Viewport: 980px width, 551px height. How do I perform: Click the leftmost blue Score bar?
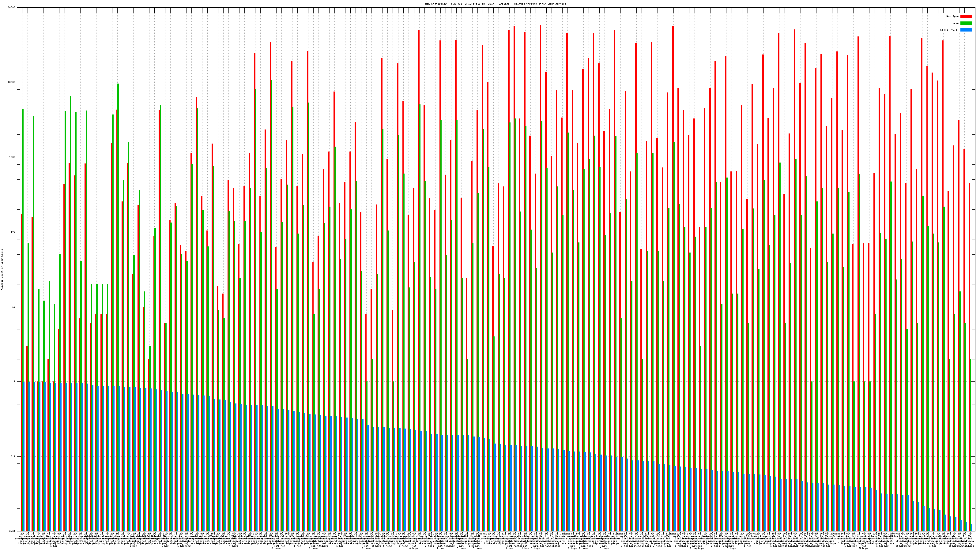coord(24,456)
